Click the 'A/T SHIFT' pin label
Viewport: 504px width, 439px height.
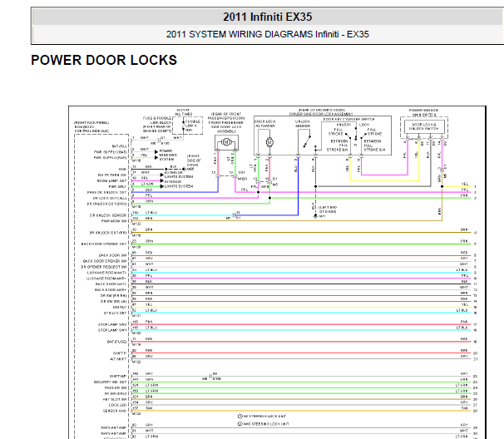tap(118, 359)
